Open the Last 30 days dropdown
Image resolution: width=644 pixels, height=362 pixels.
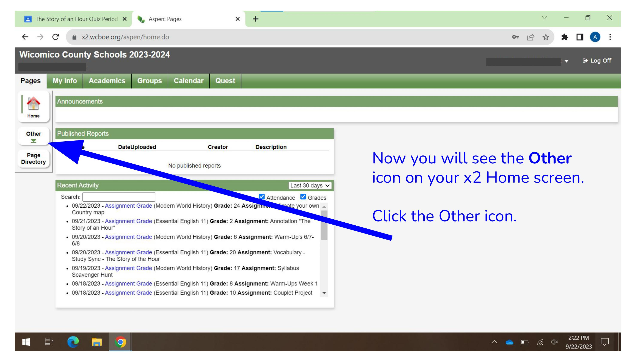[310, 185]
